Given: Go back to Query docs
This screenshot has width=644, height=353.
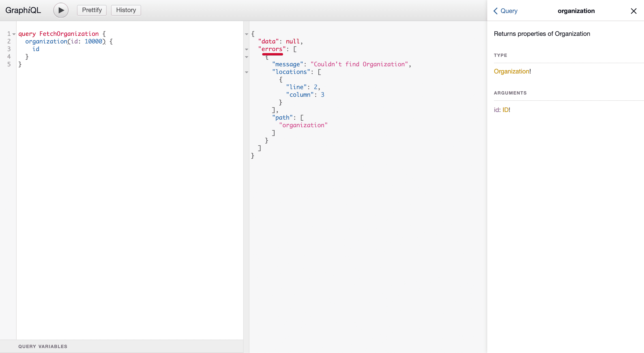Looking at the screenshot, I should coord(505,11).
